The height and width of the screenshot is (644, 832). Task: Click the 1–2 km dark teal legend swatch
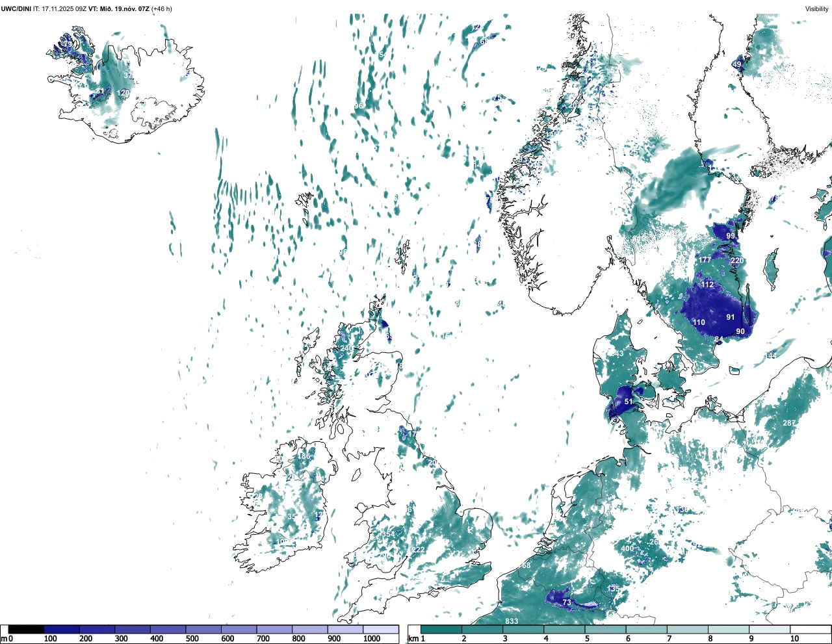(x=441, y=630)
